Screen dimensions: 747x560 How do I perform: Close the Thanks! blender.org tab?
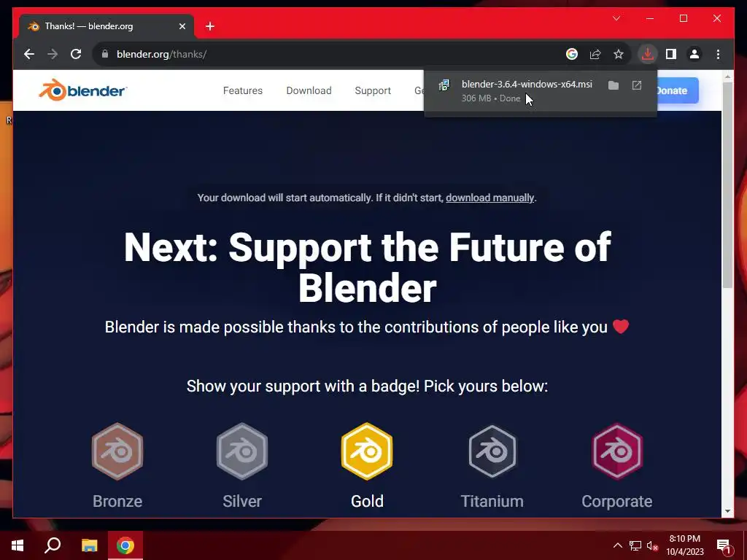coord(182,26)
